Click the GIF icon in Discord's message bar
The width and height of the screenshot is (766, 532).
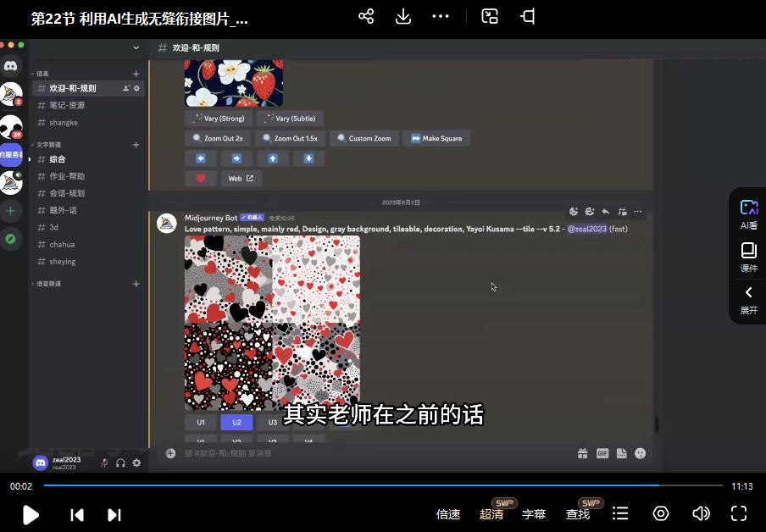pos(602,453)
